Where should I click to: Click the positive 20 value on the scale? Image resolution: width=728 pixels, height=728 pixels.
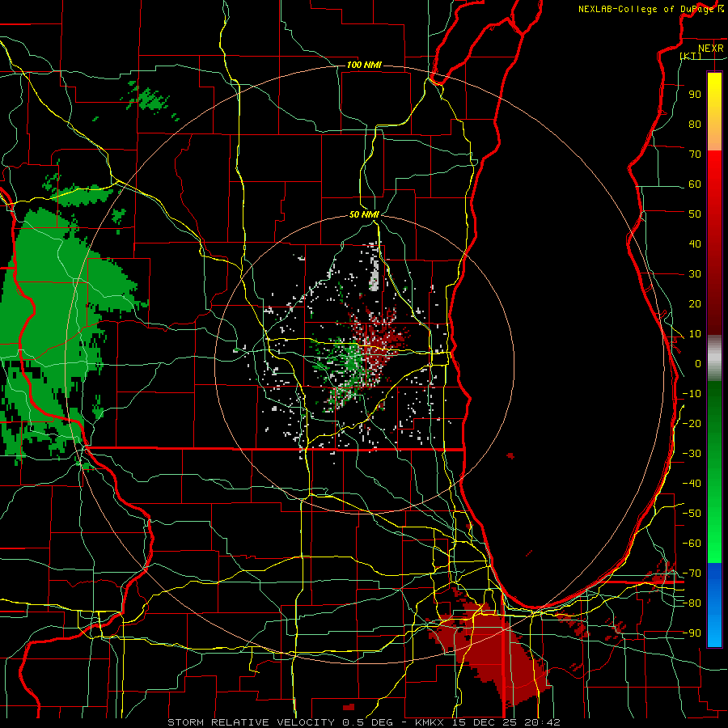click(695, 304)
